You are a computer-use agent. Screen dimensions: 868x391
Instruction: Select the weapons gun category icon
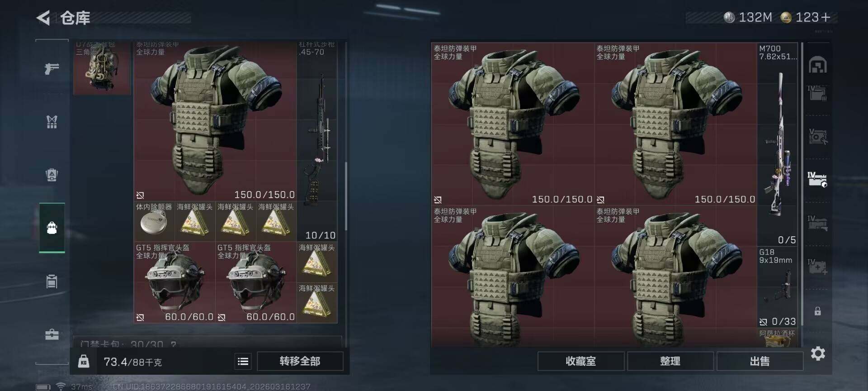click(52, 68)
